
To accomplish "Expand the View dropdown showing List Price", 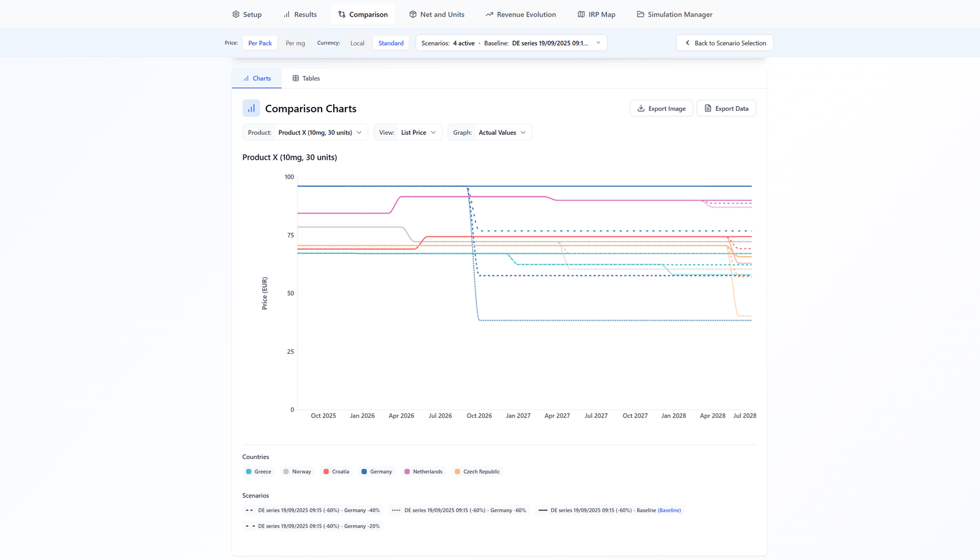I will tap(418, 132).
